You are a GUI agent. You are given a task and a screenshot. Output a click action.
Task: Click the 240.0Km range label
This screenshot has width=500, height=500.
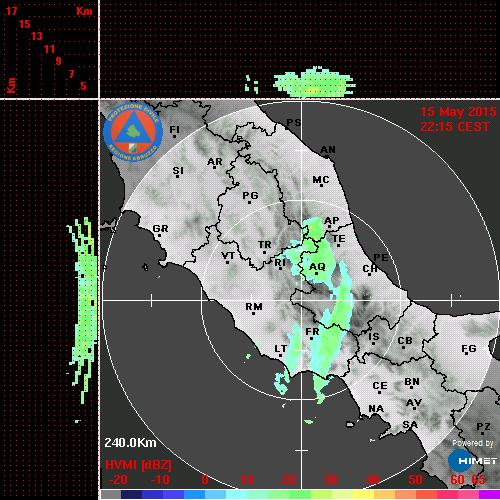pyautogui.click(x=130, y=443)
